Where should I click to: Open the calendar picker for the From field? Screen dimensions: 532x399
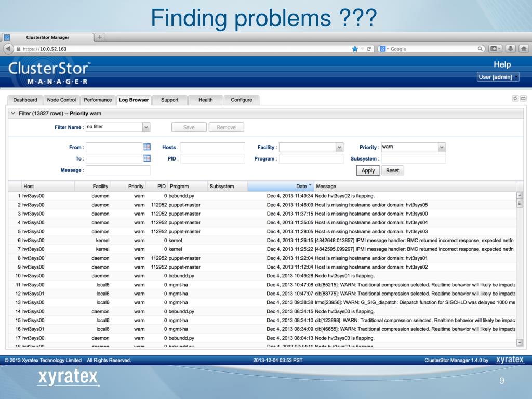click(147, 147)
